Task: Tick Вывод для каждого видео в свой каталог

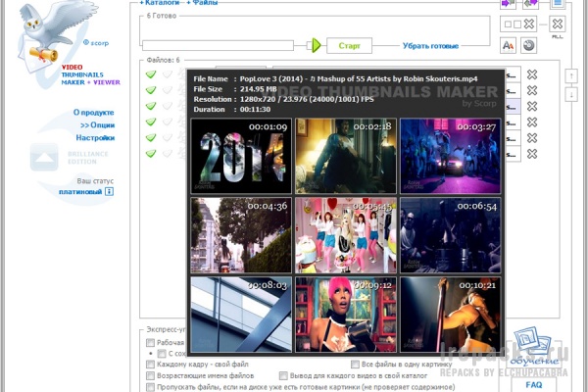Action: [x=283, y=375]
